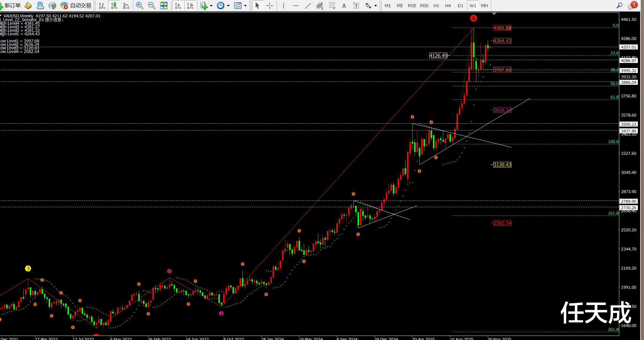Click the zoom out magnifier icon
644x340 pixels.
point(151,6)
